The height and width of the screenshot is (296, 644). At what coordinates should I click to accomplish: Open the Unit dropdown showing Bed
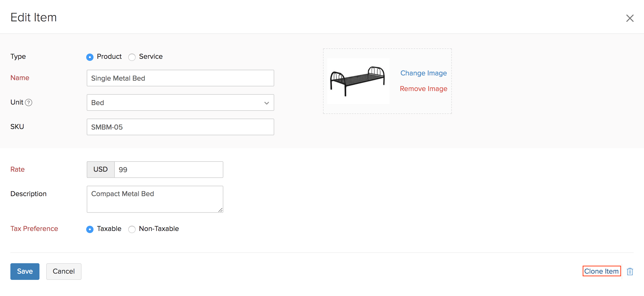[180, 102]
